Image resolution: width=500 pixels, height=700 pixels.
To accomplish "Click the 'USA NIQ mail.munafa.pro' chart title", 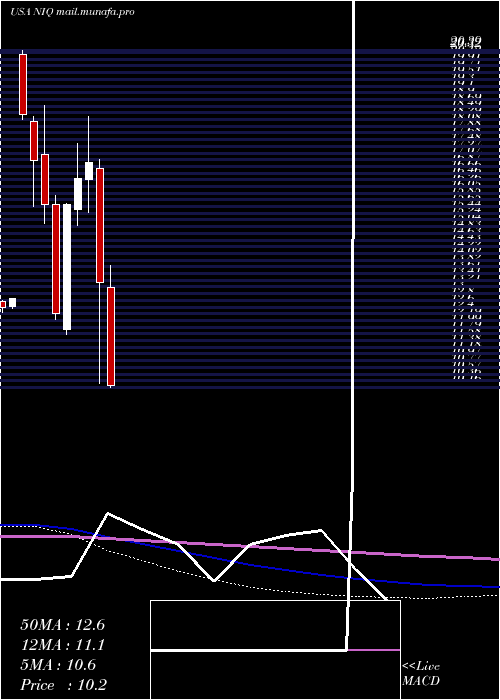I will [72, 12].
